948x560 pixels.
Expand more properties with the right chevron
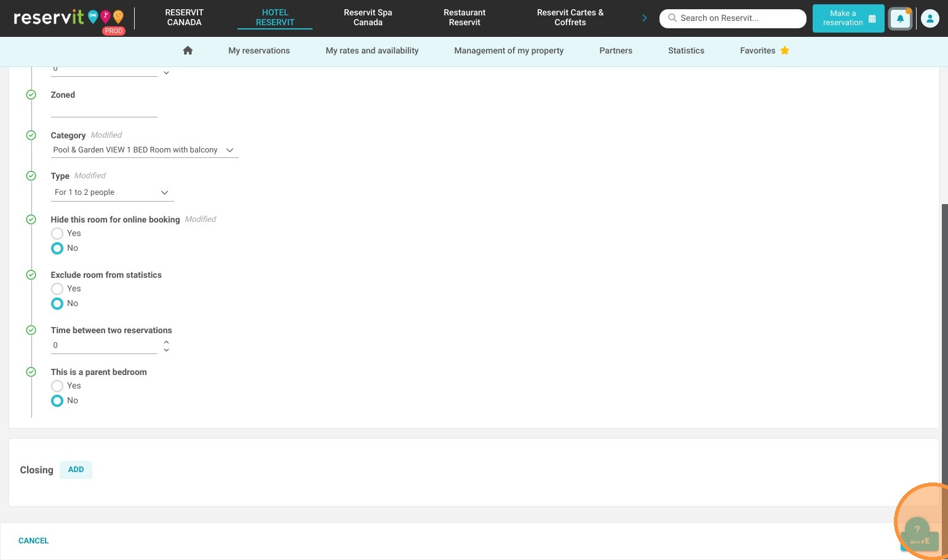tap(644, 18)
